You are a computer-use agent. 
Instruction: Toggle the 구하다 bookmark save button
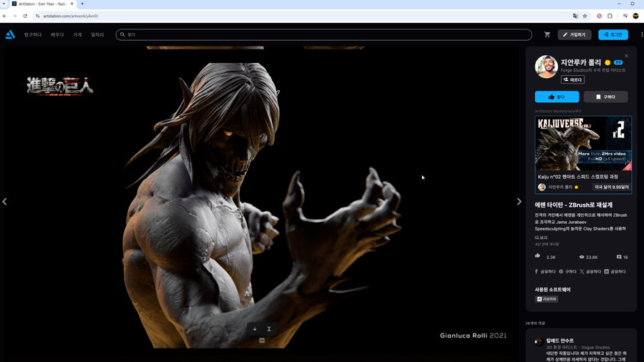605,97
